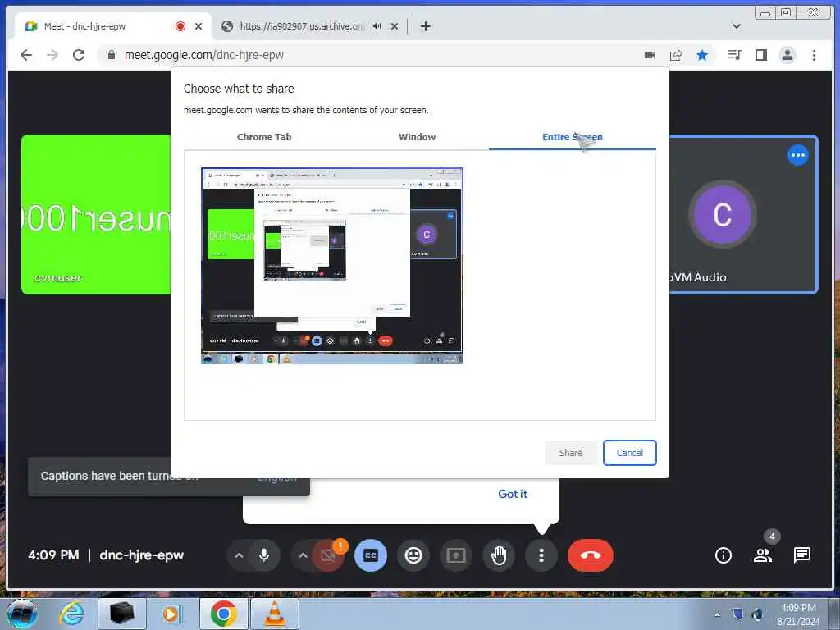Toggle the microphone in Meet
Image resolution: width=840 pixels, height=630 pixels.
coord(264,555)
